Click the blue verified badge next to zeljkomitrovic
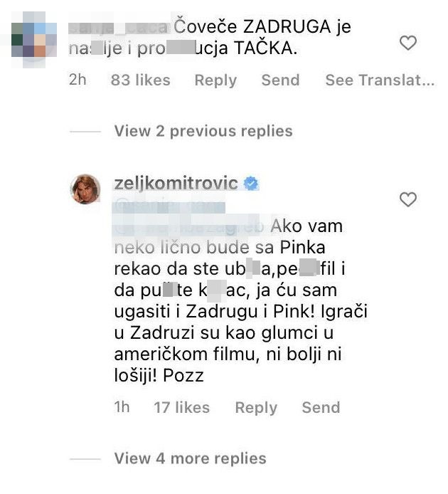 251,184
